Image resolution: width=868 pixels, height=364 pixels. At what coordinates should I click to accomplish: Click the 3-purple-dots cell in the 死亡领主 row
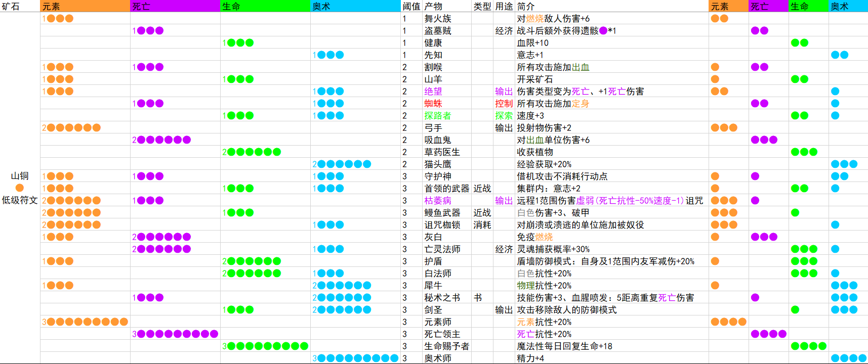[x=175, y=334]
